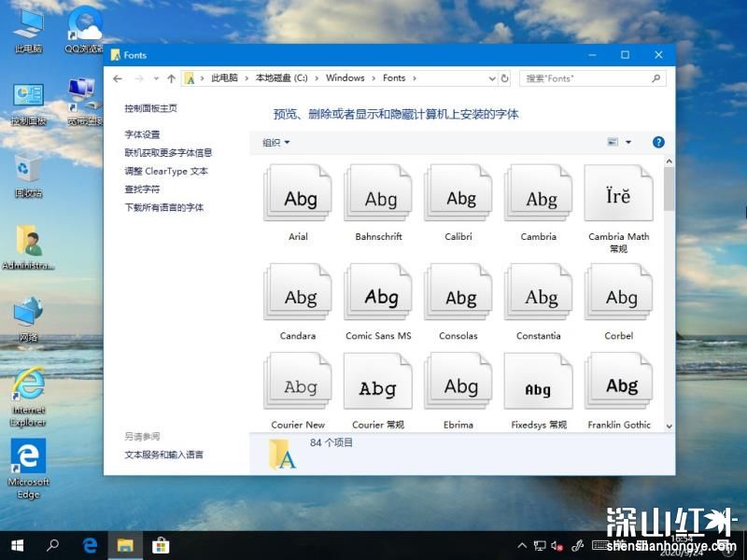Open 调整 ClearType 文本 settings
The image size is (747, 560).
tap(166, 172)
